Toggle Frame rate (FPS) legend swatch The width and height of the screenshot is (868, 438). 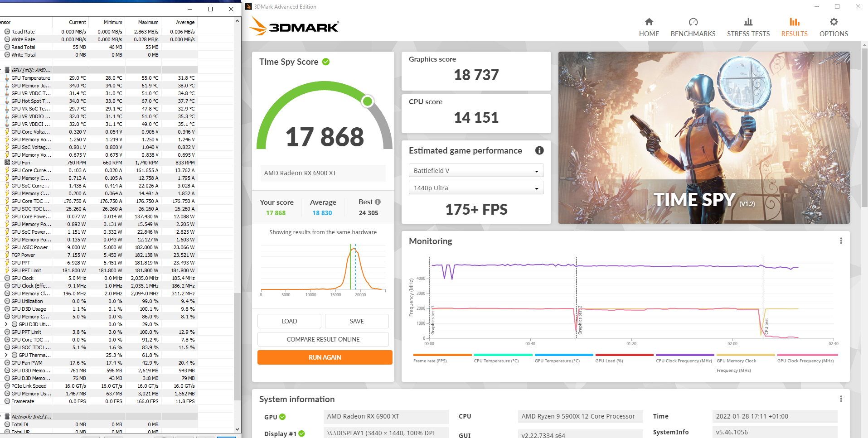[x=442, y=355]
